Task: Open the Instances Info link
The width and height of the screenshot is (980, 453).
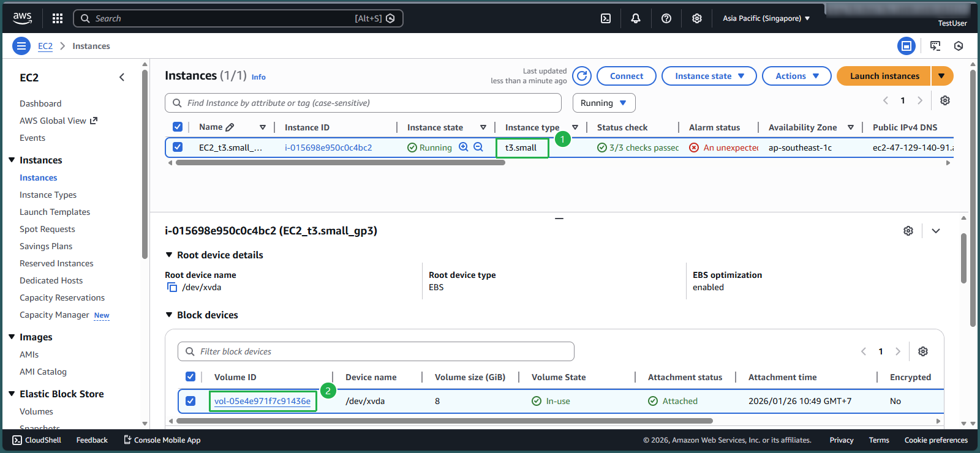Action: (x=258, y=77)
